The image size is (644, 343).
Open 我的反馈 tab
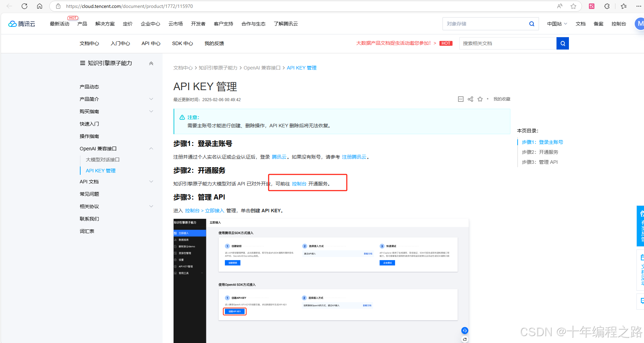point(214,43)
